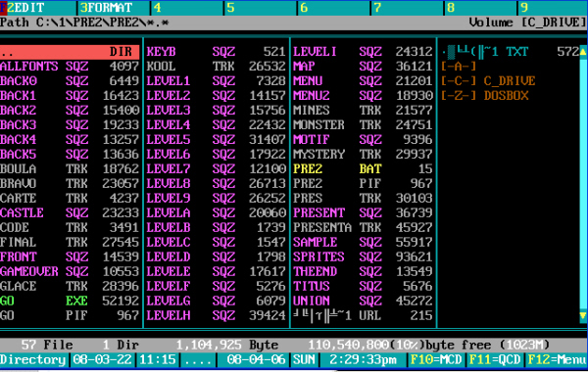Select the SPRITES SQZ file
The height and width of the screenshot is (372, 588).
point(363,257)
